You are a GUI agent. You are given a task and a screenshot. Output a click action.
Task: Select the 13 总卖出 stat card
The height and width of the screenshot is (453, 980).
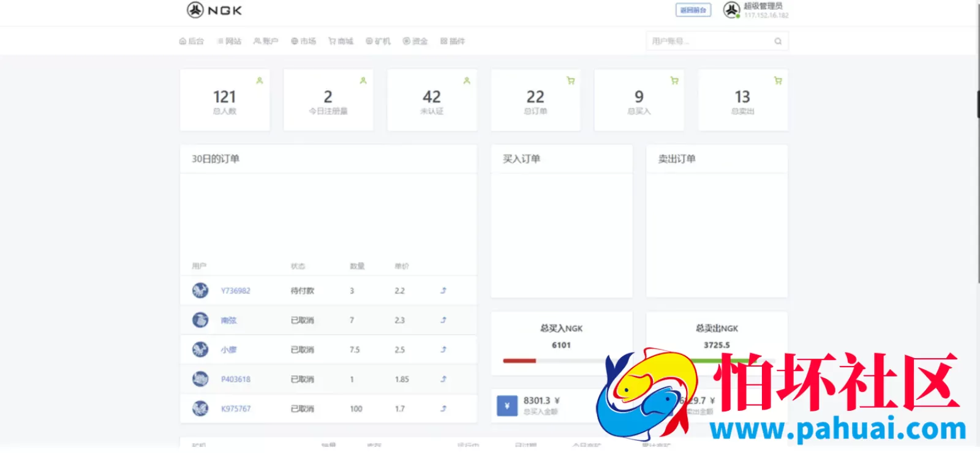[x=743, y=100]
